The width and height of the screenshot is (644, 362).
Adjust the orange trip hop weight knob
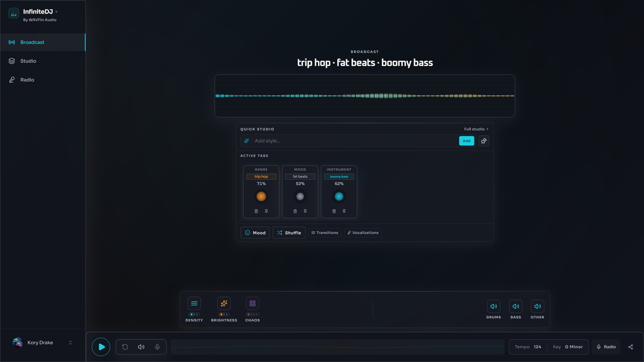[x=261, y=197]
